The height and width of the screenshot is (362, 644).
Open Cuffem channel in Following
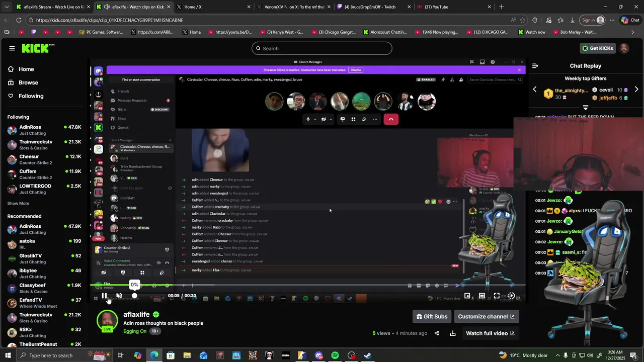(44, 174)
